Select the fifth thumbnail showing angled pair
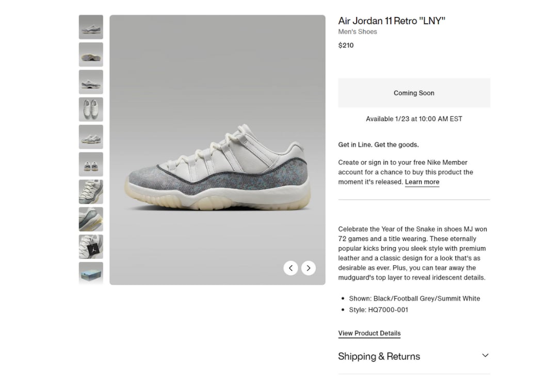This screenshot has height=392, width=552. [x=91, y=137]
